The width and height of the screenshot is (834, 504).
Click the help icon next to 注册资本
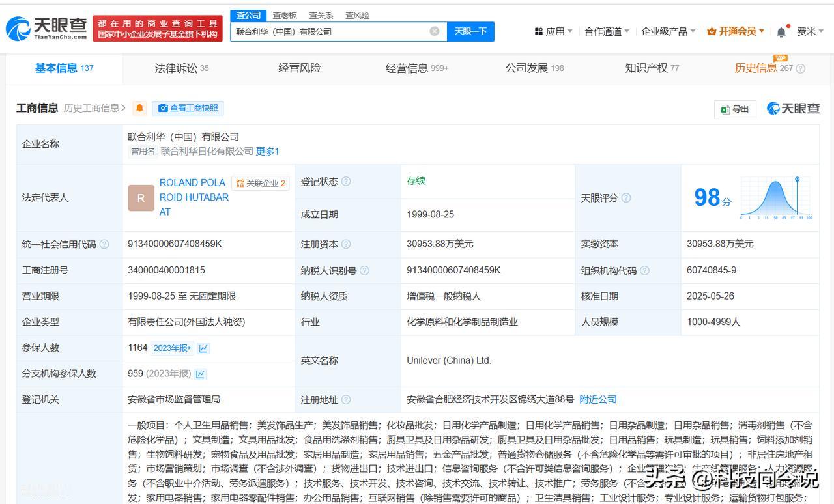tap(346, 244)
